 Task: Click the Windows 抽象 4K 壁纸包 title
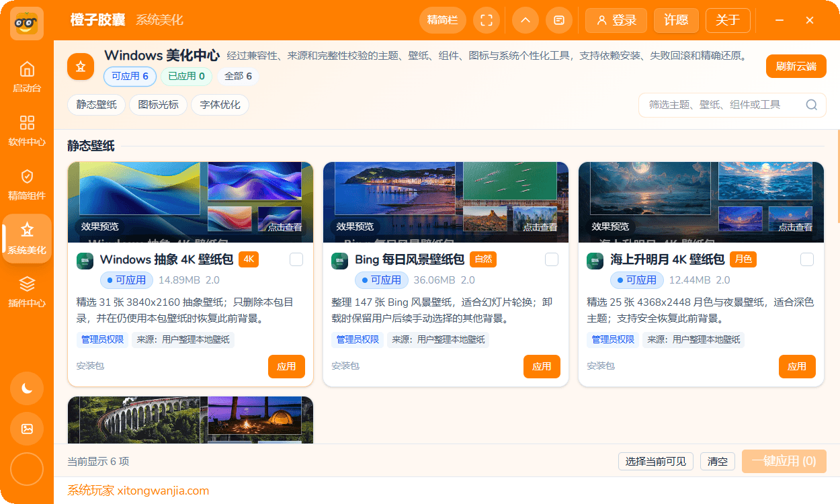coord(167,259)
